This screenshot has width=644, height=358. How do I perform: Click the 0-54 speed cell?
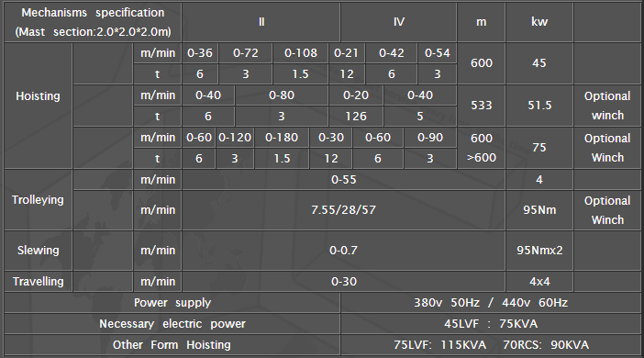click(x=438, y=53)
